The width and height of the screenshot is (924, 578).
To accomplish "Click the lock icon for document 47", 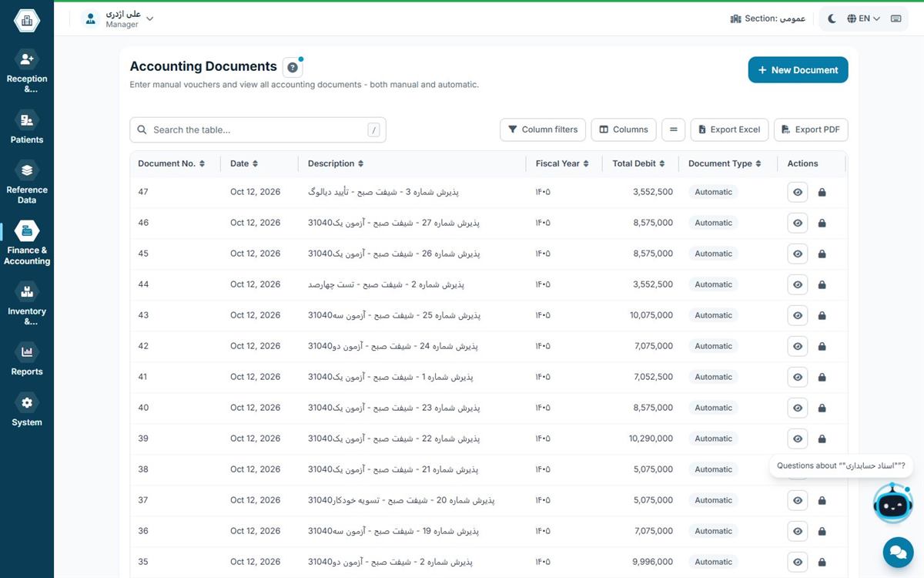I will pyautogui.click(x=822, y=193).
